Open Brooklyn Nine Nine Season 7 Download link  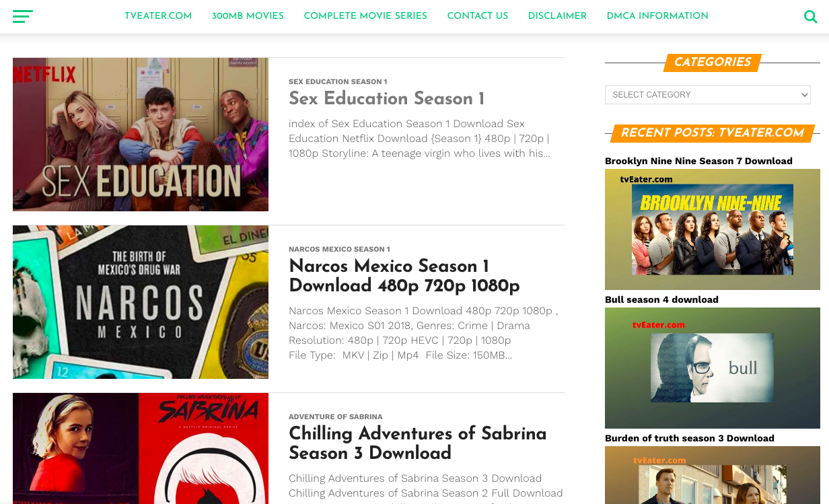698,161
